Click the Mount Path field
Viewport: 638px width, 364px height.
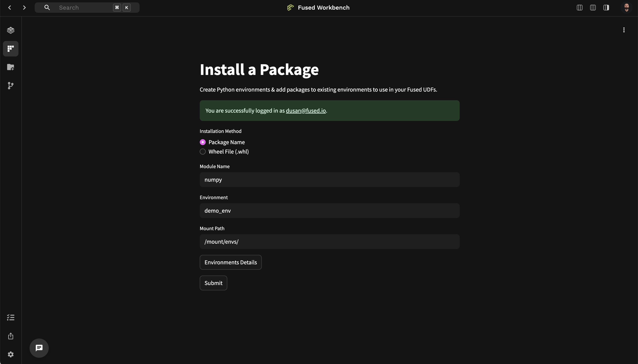pyautogui.click(x=330, y=241)
